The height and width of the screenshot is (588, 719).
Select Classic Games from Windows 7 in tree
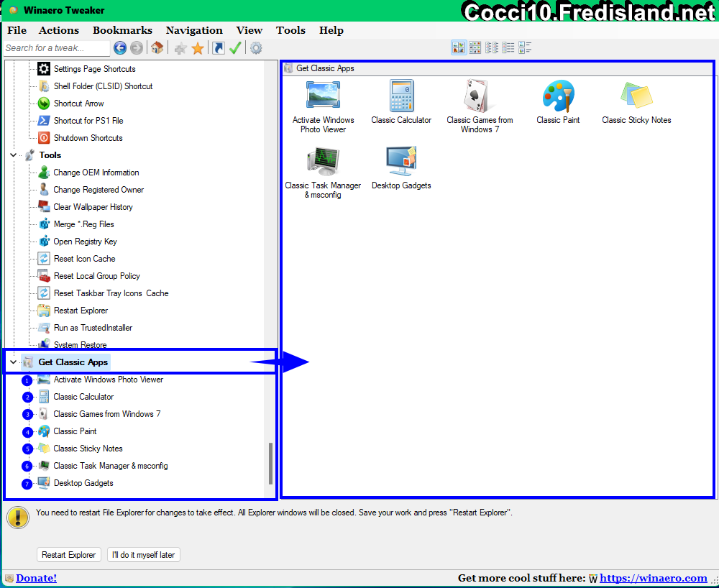pyautogui.click(x=107, y=414)
